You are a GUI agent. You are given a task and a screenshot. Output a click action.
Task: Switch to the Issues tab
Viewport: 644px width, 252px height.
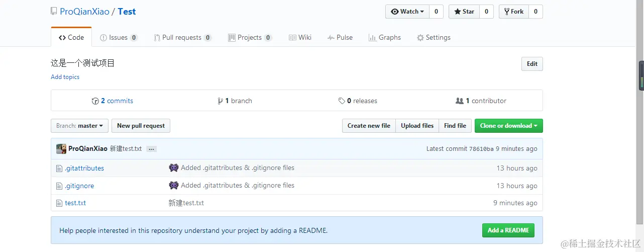coord(119,37)
